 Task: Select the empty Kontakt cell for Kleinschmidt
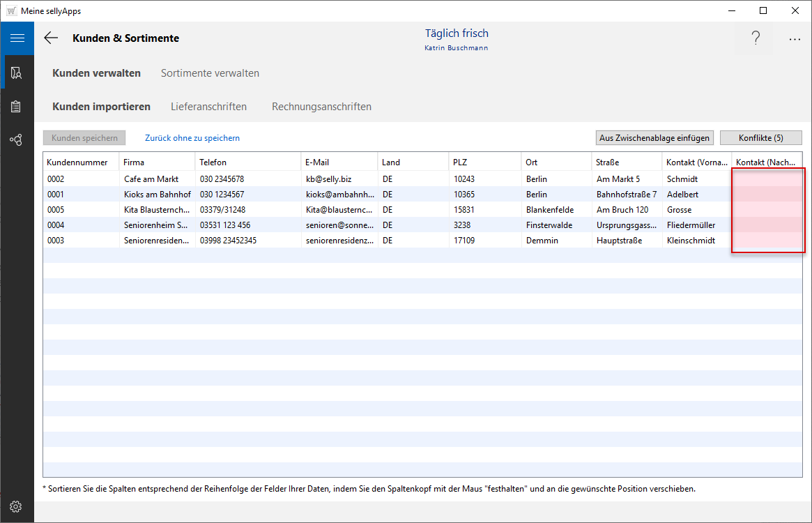point(767,241)
